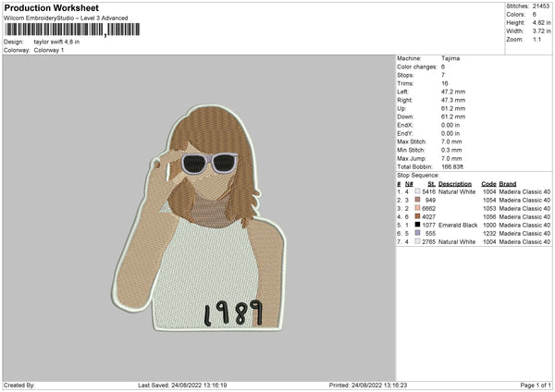
Task: Click code 1232 in stop 6 row
Action: point(489,234)
